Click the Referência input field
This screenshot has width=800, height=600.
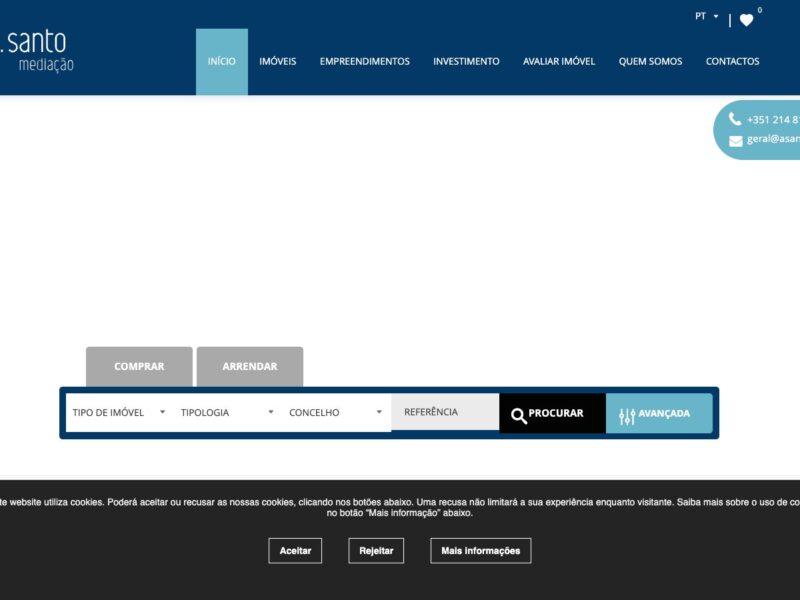point(445,412)
